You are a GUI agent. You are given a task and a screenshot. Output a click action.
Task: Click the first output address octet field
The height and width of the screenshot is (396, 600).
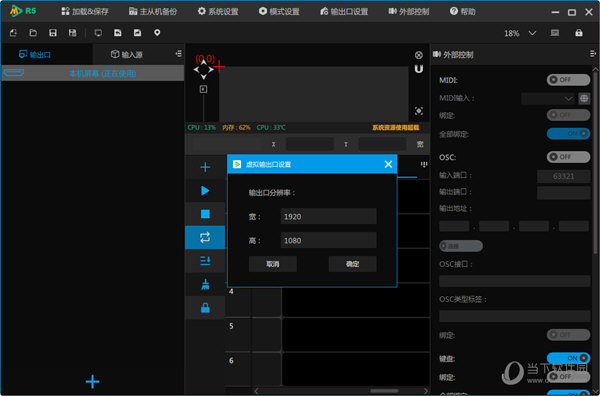point(454,226)
